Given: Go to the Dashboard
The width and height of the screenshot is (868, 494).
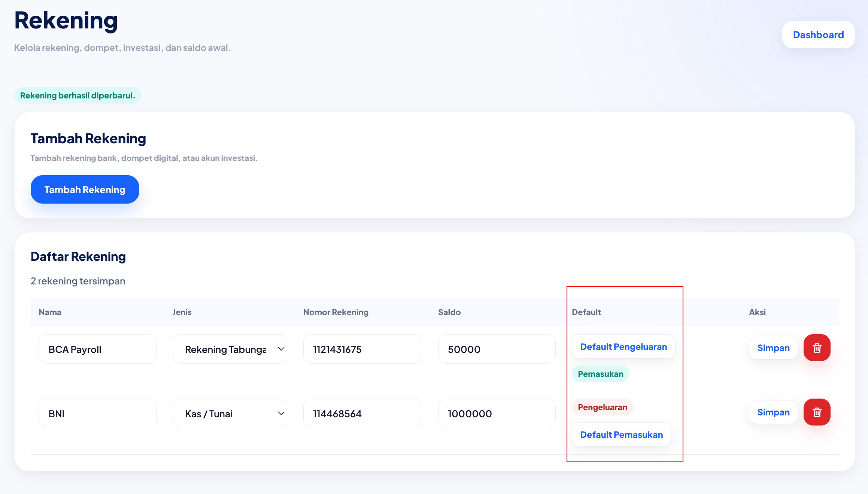Looking at the screenshot, I should [818, 35].
